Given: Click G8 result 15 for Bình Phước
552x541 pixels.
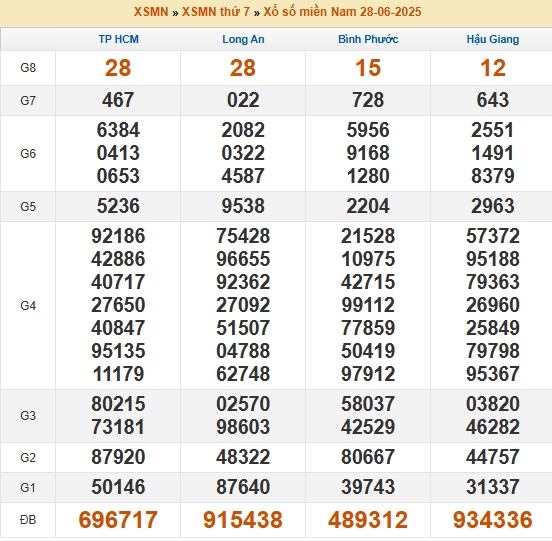Looking at the screenshot, I should [368, 68].
